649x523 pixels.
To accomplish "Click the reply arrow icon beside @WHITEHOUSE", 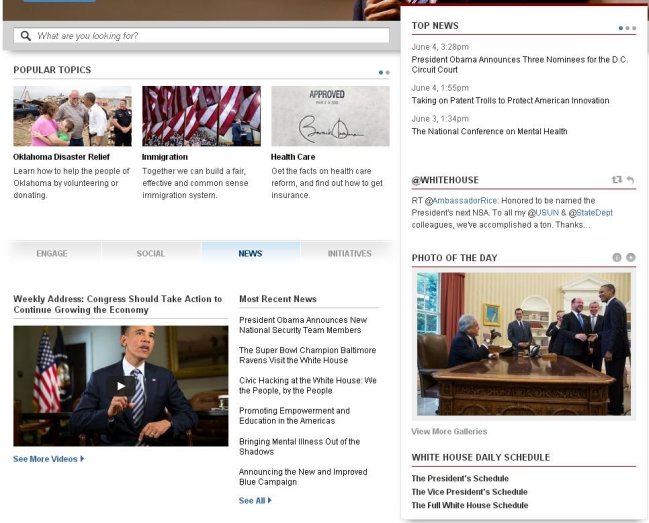I will click(x=630, y=180).
